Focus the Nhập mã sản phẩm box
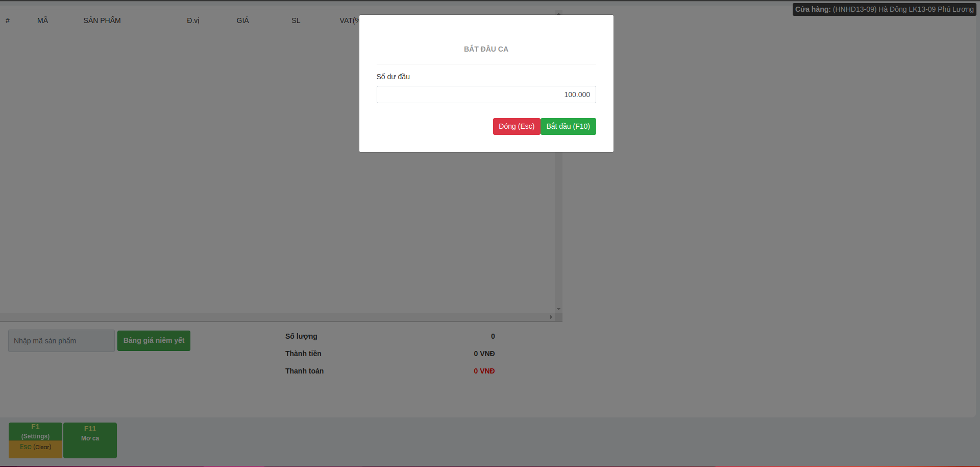 61,341
